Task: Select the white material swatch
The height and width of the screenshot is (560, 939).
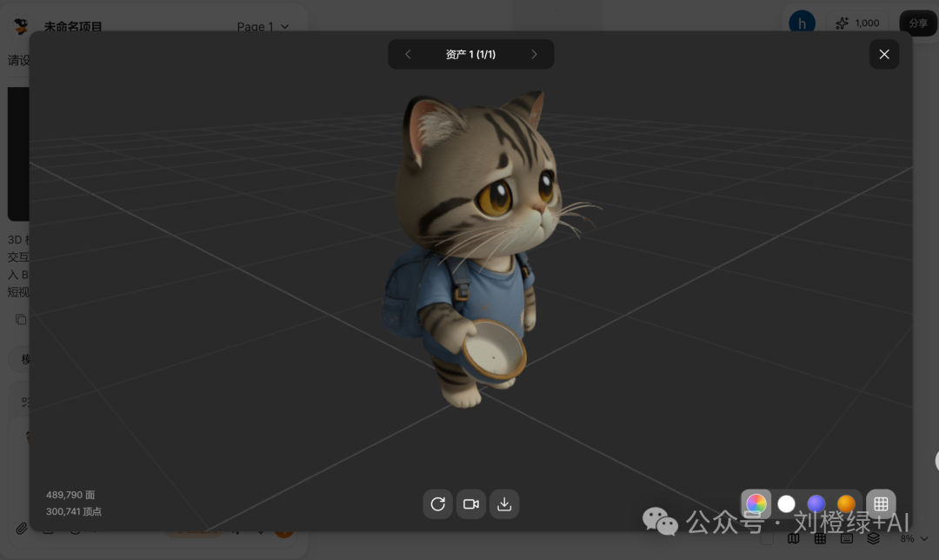Action: (786, 503)
